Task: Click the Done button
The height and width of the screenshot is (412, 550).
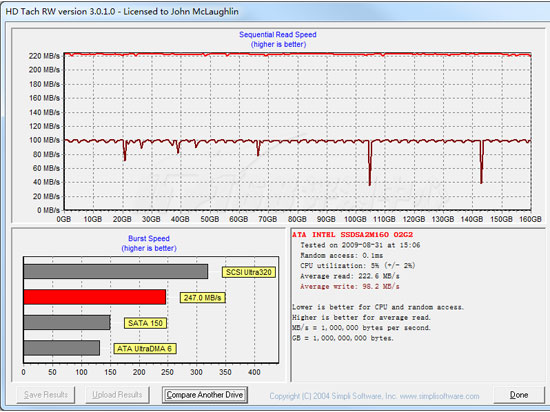Action: click(x=518, y=395)
